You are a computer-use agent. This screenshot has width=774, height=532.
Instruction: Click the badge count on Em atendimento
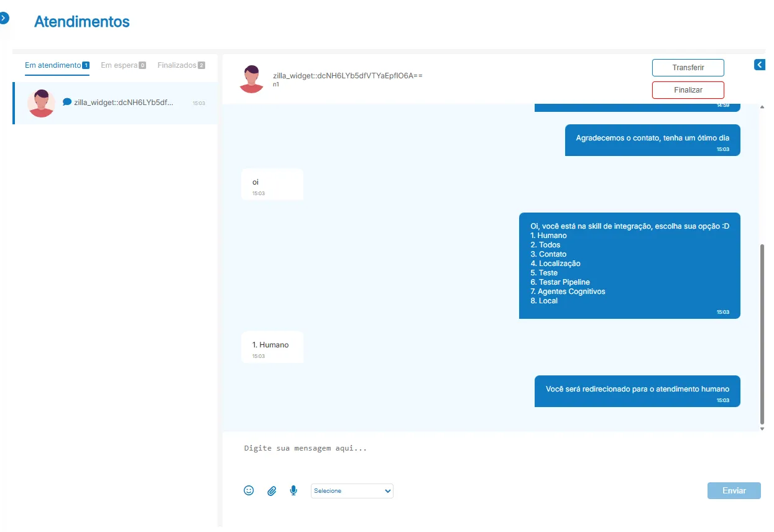tap(86, 65)
